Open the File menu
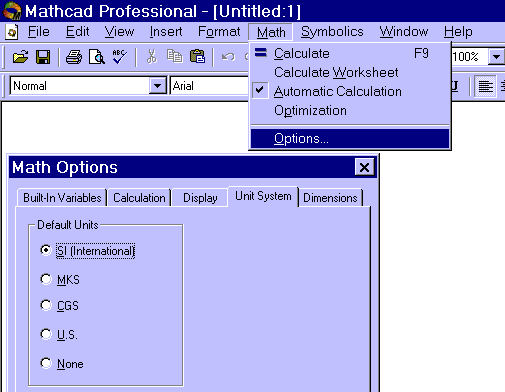 [x=39, y=32]
